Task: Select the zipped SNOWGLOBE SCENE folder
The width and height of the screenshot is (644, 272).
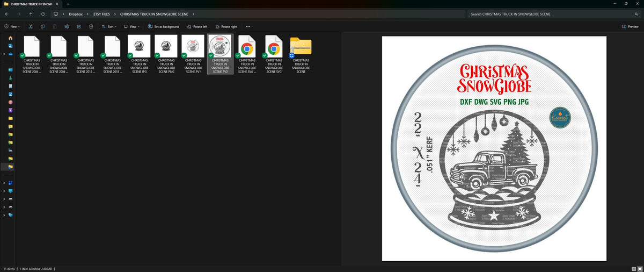Action: pyautogui.click(x=301, y=54)
